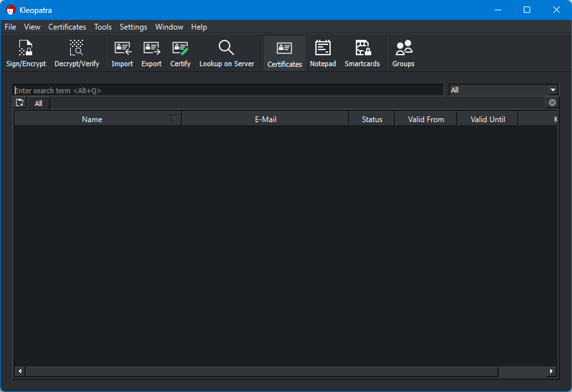The image size is (572, 392).
Task: Click the Import certificate icon
Action: pos(122,53)
